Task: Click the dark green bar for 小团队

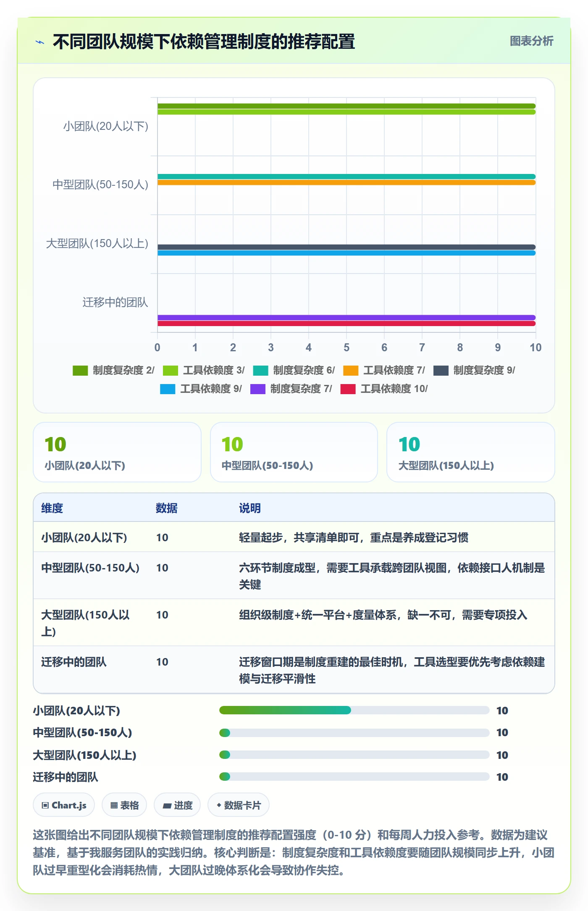Action: [x=346, y=106]
